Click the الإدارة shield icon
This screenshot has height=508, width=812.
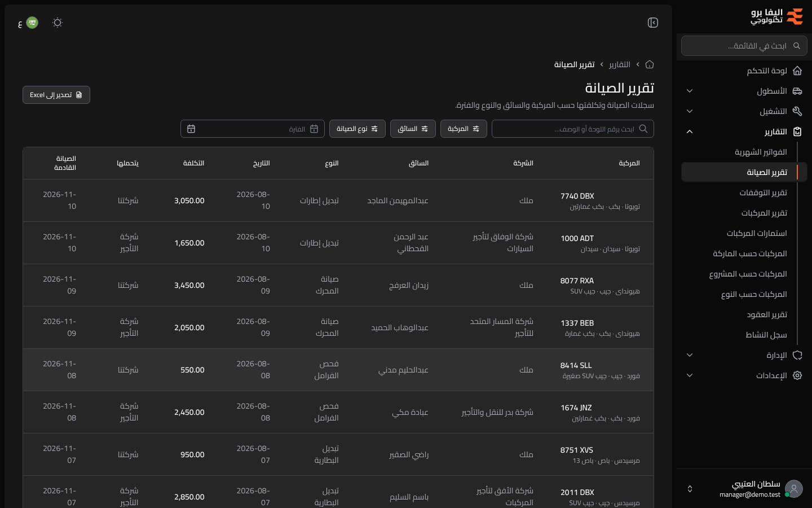pyautogui.click(x=797, y=355)
